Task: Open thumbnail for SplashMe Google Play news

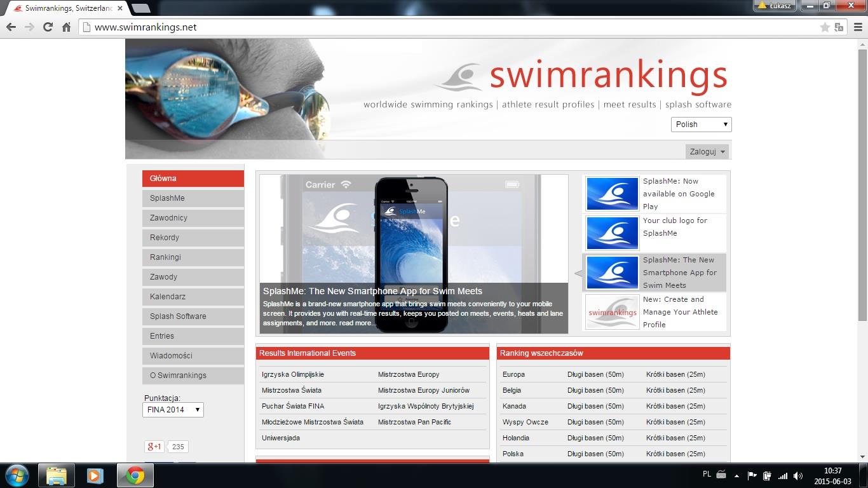Action: [612, 194]
